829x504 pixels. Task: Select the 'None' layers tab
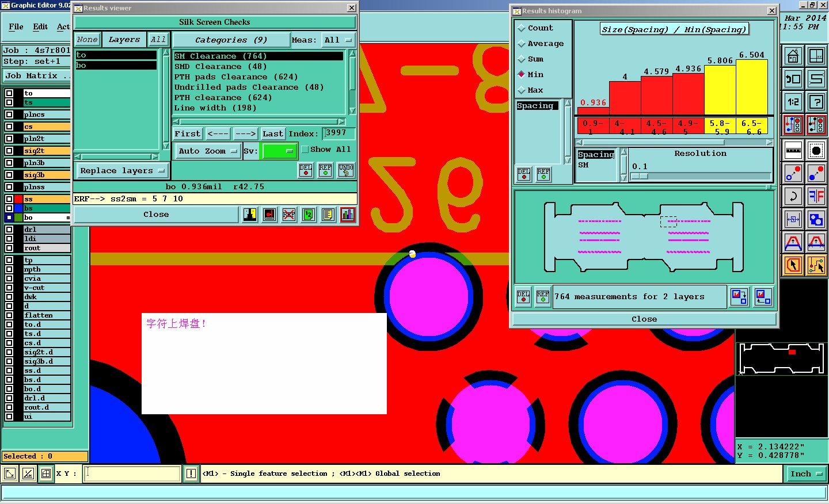(88, 40)
